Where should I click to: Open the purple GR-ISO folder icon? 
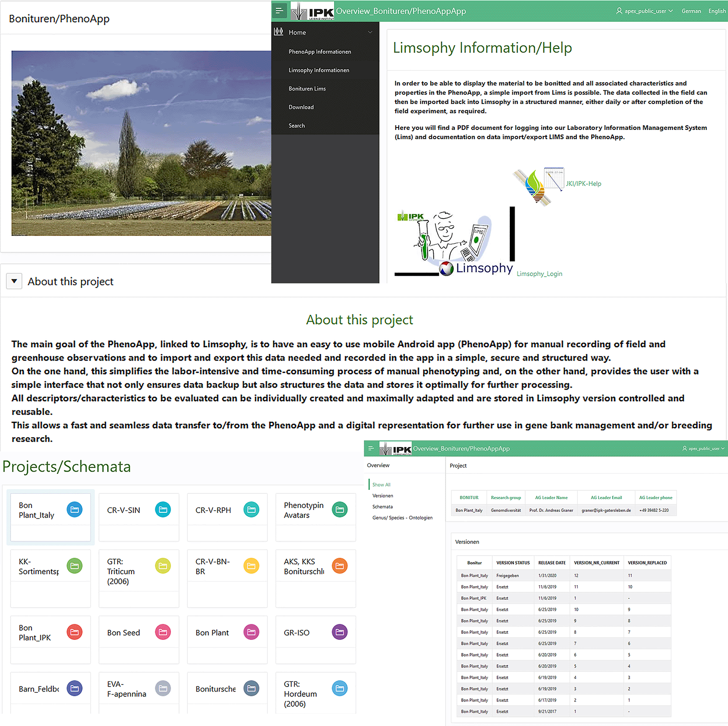(339, 632)
